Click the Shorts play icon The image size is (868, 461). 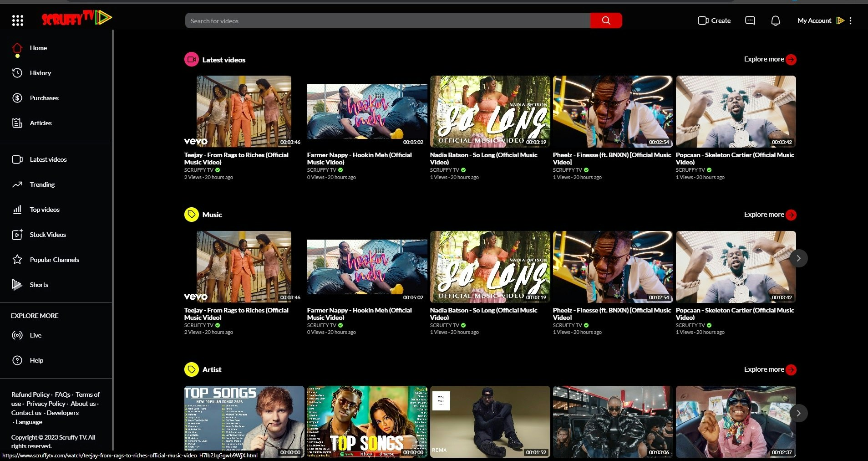(x=17, y=285)
